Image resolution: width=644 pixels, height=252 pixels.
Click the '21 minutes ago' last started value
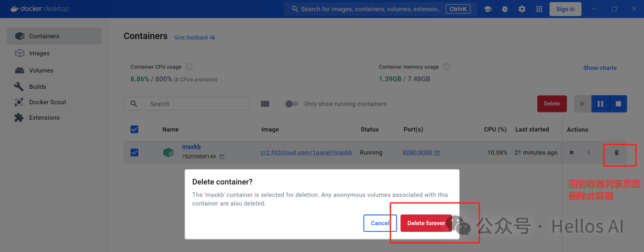coord(536,153)
